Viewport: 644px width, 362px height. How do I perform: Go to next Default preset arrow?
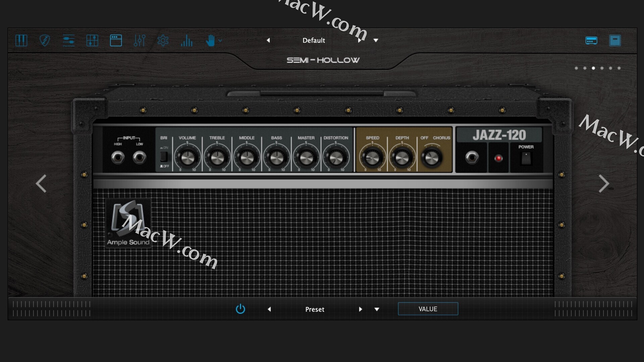(x=360, y=40)
